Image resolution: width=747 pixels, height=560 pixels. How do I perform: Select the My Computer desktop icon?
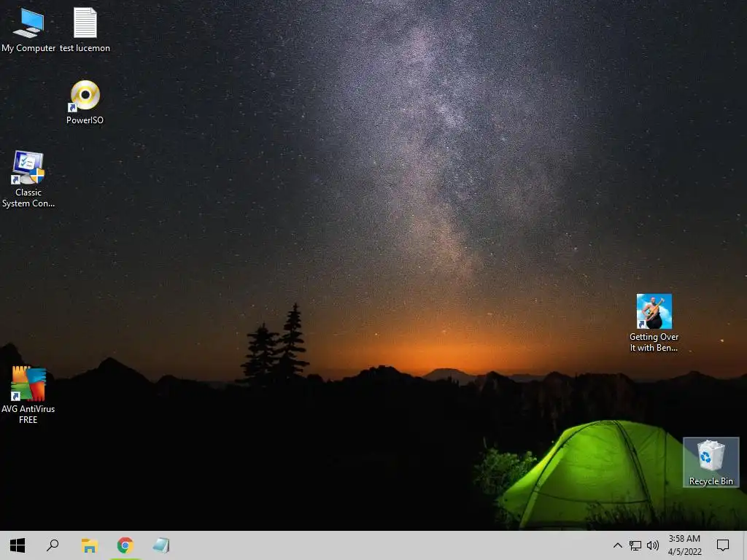pyautogui.click(x=28, y=30)
